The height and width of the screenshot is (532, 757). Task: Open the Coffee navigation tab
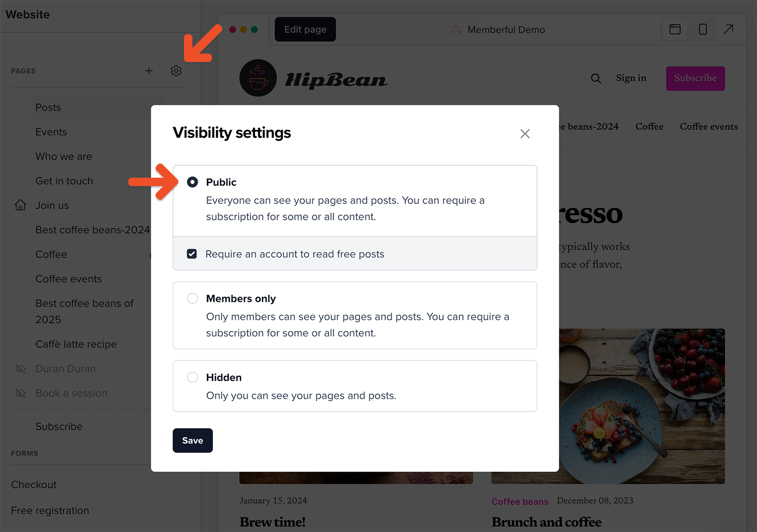[649, 126]
